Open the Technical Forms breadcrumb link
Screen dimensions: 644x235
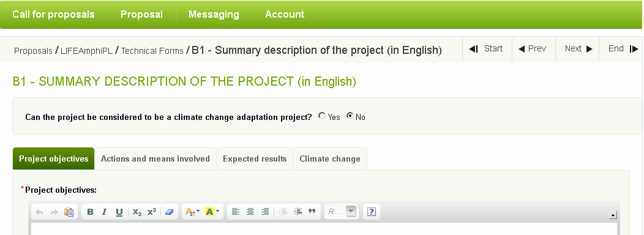pos(152,51)
